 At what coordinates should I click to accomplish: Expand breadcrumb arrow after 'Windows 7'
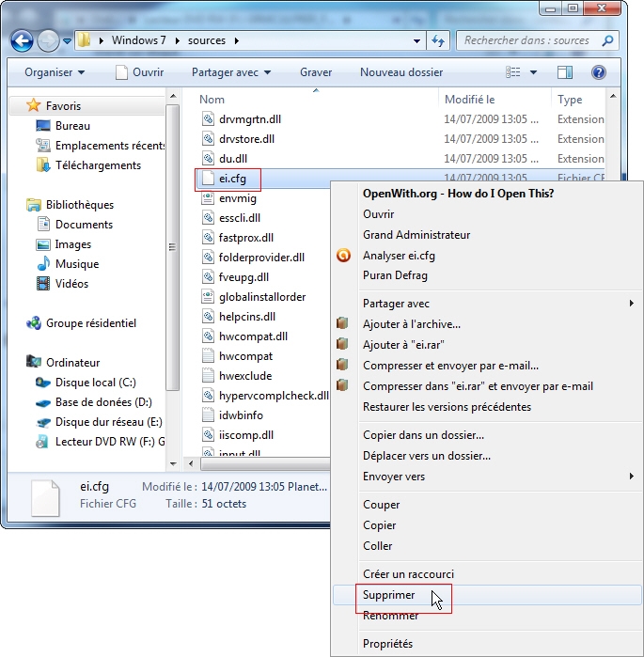178,40
